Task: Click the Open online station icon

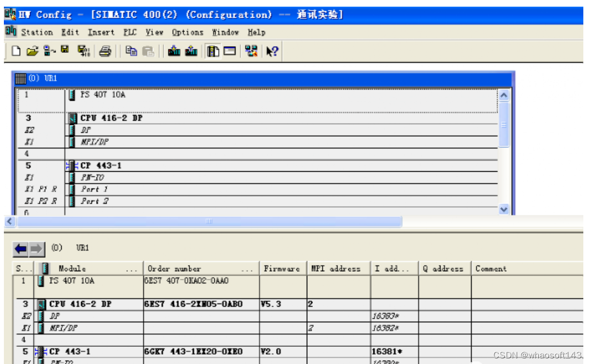Action: click(49, 51)
